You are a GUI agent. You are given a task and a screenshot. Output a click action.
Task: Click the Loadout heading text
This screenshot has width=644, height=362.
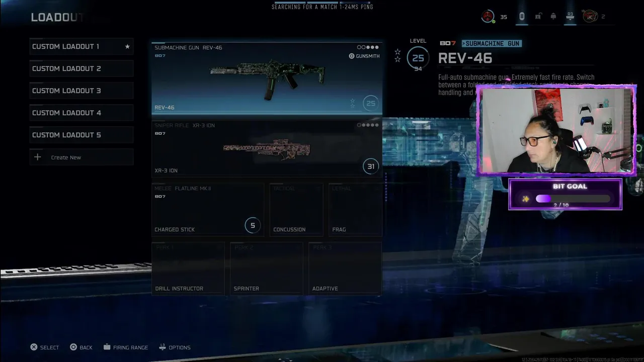tap(57, 18)
